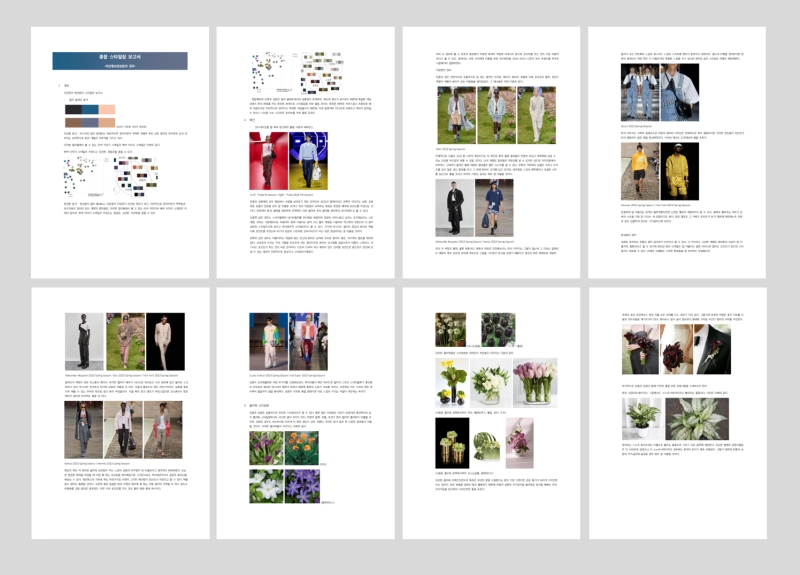Select the white flower photo on page six
Screen dimensions: 800x575
tap(265, 484)
